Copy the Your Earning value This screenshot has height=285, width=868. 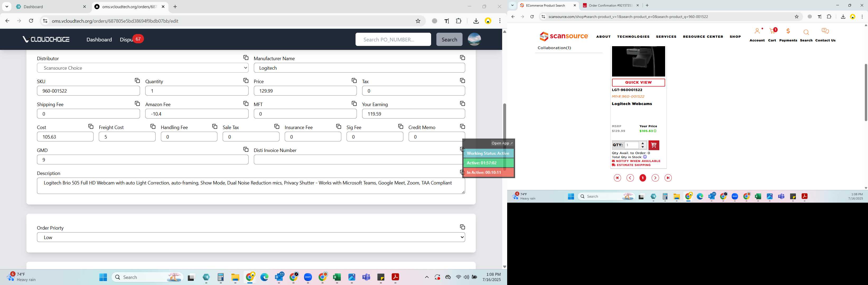[462, 103]
